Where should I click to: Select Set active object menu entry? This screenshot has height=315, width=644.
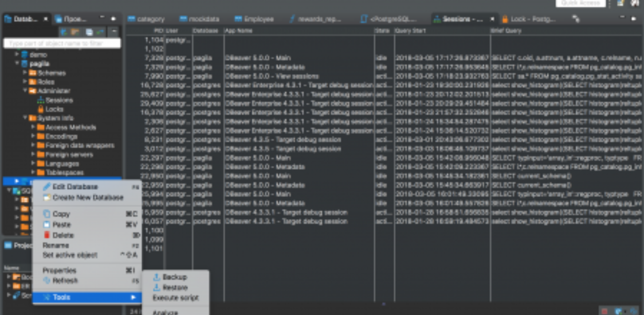click(x=70, y=255)
